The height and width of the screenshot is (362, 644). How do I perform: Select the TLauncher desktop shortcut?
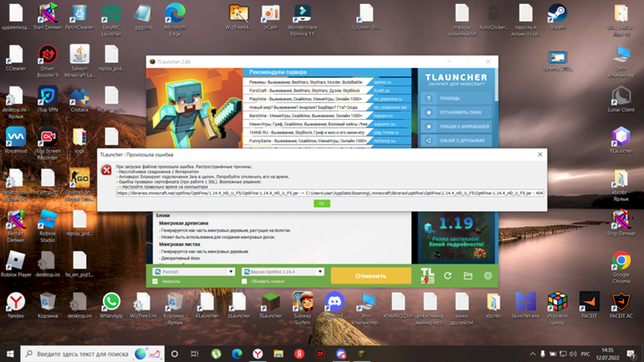[x=270, y=305]
